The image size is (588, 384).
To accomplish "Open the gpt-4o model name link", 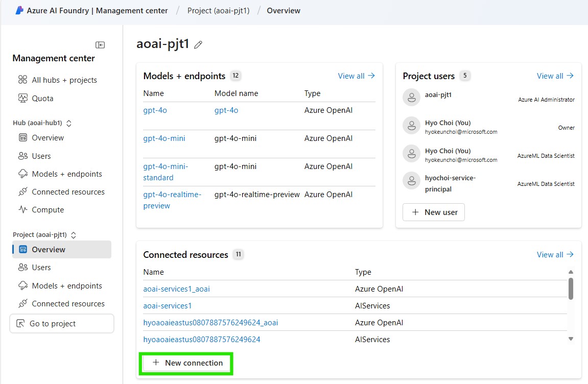I will click(x=226, y=110).
